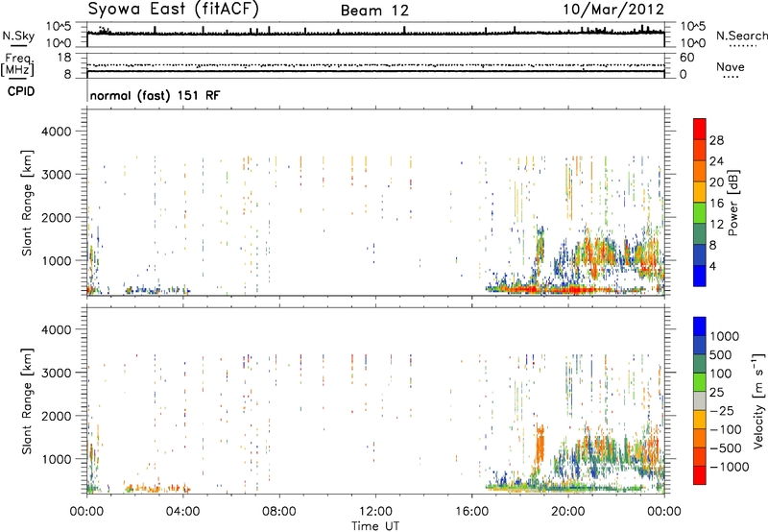Click the date "10/Mar/2012"

[613, 10]
